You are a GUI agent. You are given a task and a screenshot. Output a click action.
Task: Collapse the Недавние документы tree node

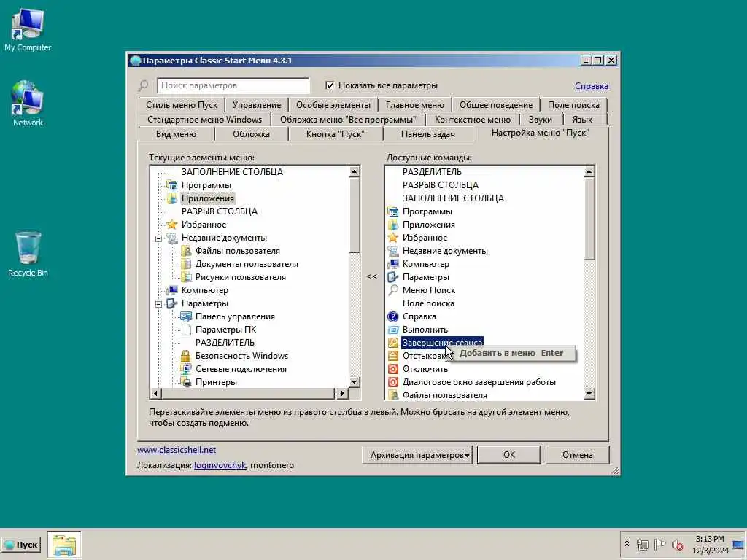pyautogui.click(x=158, y=238)
